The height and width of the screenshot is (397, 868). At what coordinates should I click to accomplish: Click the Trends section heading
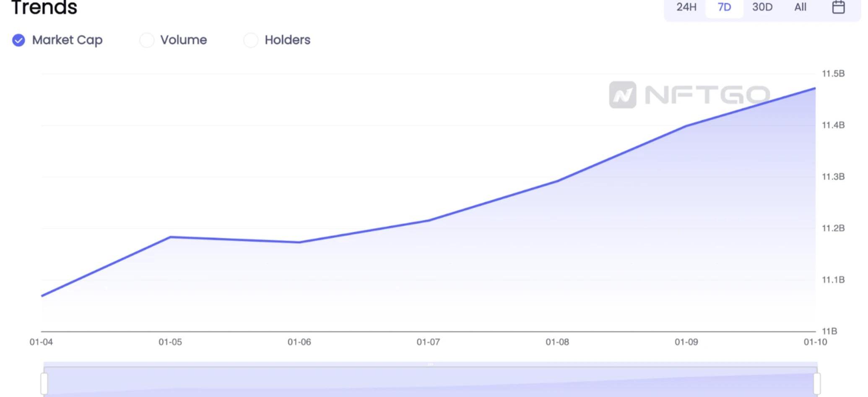(x=44, y=8)
